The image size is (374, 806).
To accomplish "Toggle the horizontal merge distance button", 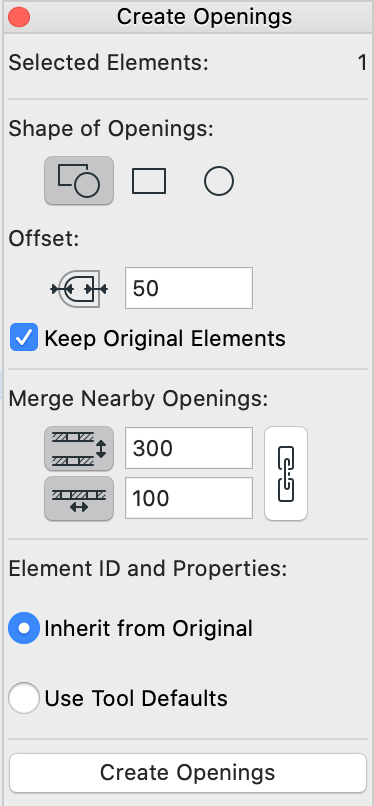I will point(79,499).
